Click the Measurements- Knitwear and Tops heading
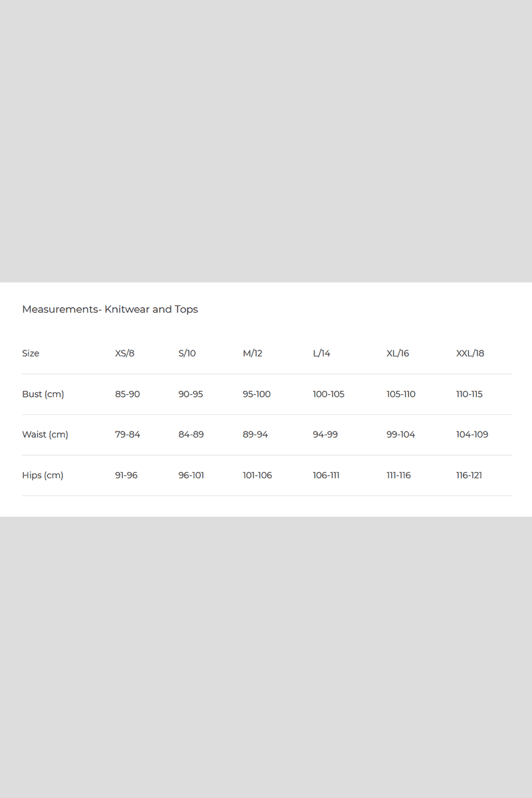 coord(110,309)
